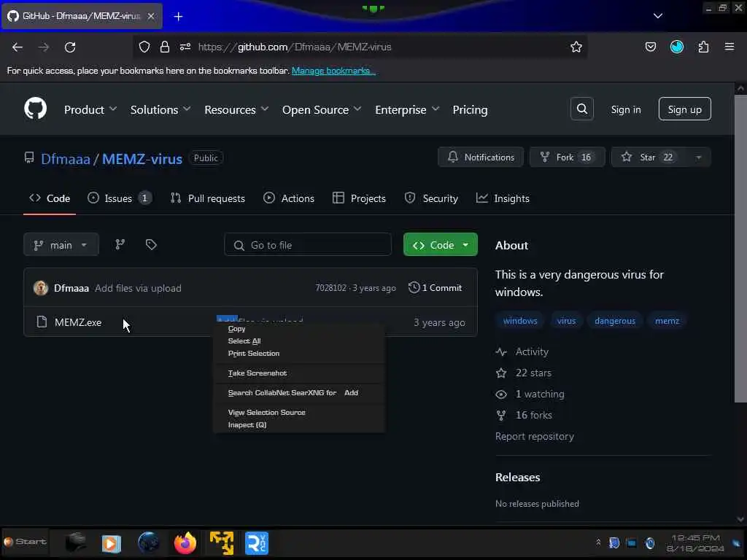Choose Copy from the context menu
Viewport: 747px width, 560px height.
(299, 329)
